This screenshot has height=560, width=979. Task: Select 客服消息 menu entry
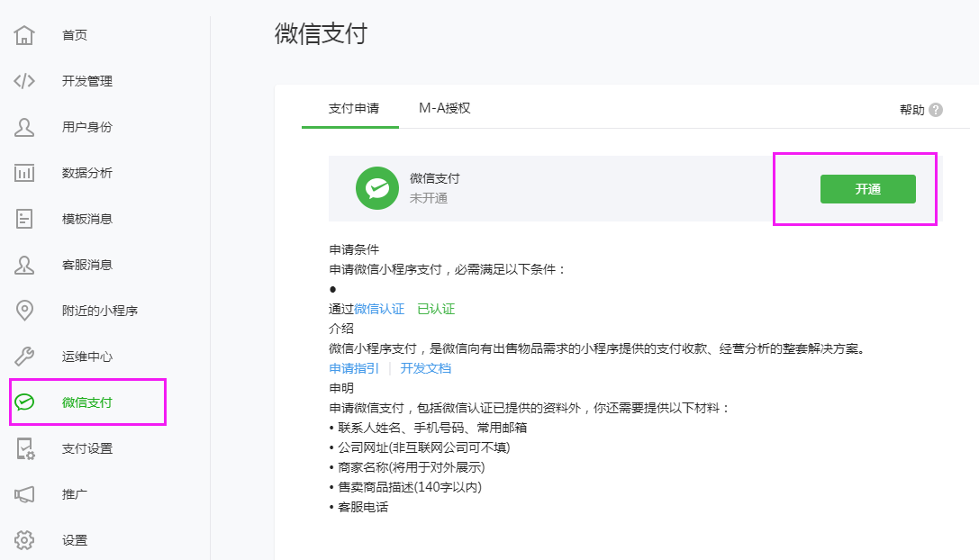click(86, 265)
